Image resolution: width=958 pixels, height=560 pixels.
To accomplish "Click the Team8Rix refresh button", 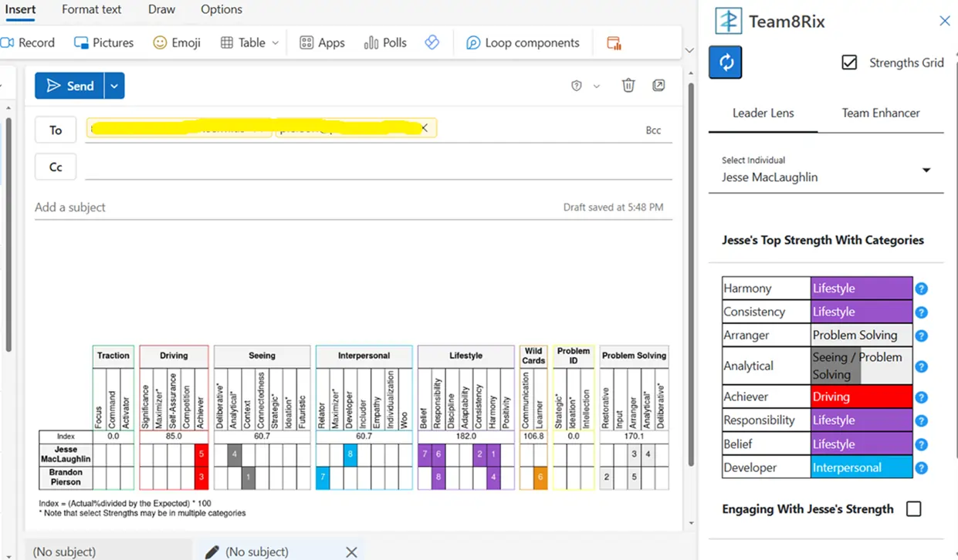I will [726, 62].
